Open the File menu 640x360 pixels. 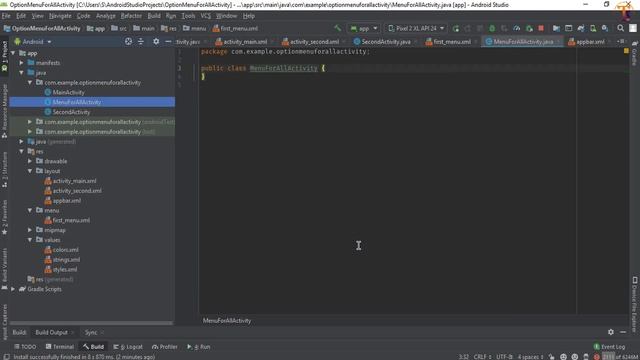coord(6,16)
